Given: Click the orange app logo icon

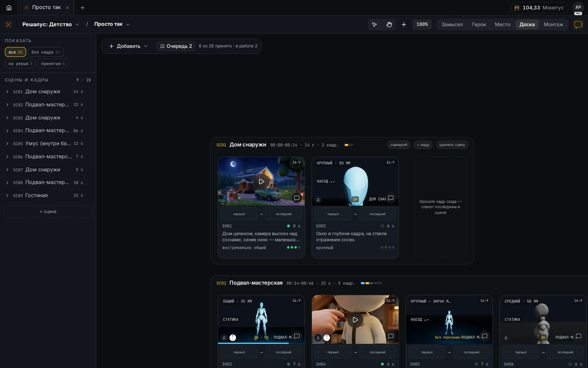Looking at the screenshot, I should (x=9, y=24).
